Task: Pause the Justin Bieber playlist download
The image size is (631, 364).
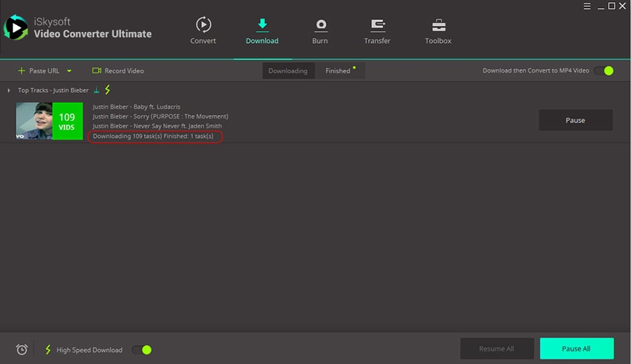Action: (x=575, y=120)
